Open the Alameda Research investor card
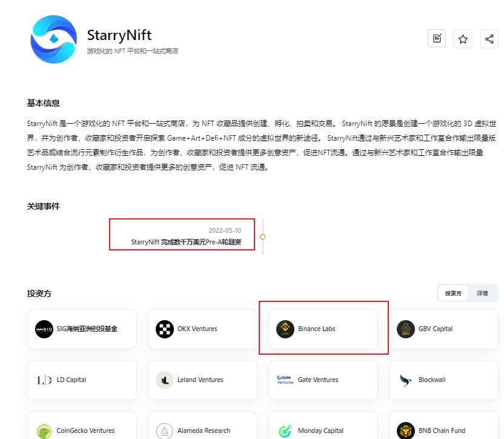Screen dimensions: 504x439 click(x=202, y=426)
